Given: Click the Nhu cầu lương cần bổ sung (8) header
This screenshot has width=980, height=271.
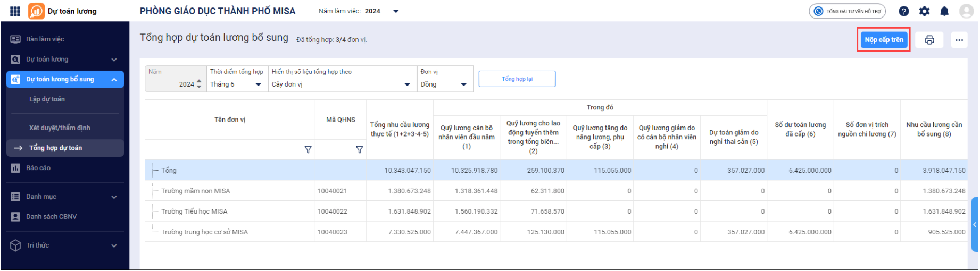Looking at the screenshot, I should coord(934,130).
